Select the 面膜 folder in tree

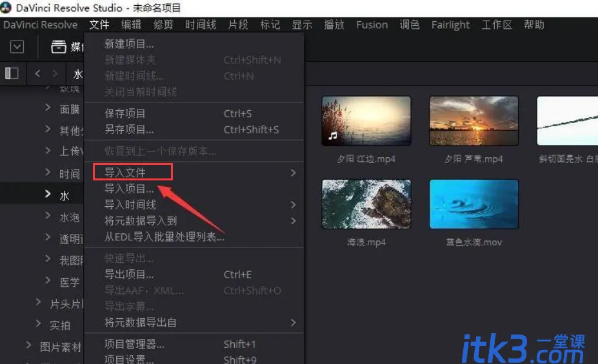tap(70, 110)
